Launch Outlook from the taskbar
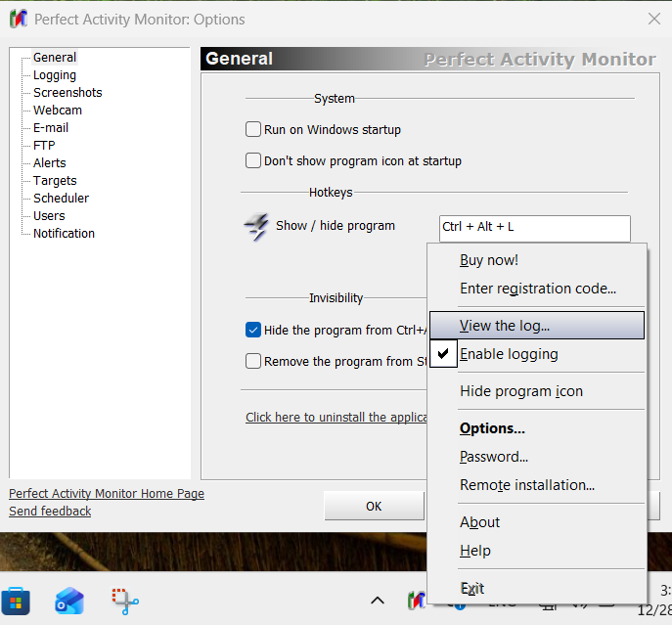 [x=69, y=600]
